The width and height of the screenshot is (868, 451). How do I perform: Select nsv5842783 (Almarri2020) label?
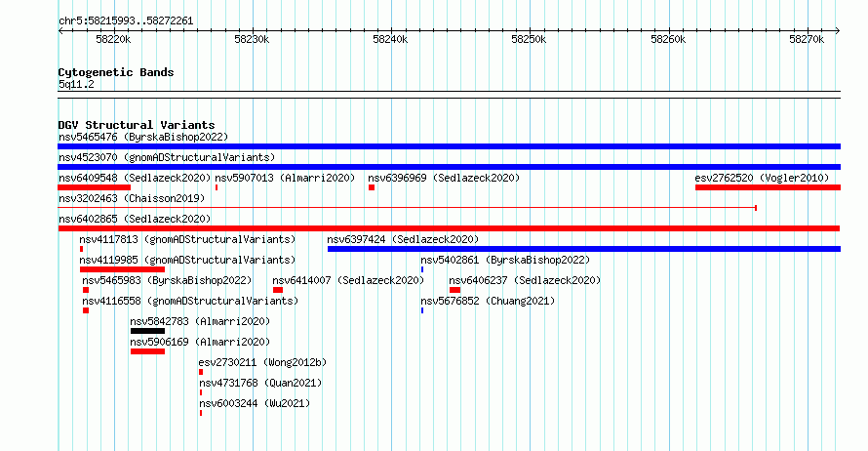click(200, 321)
